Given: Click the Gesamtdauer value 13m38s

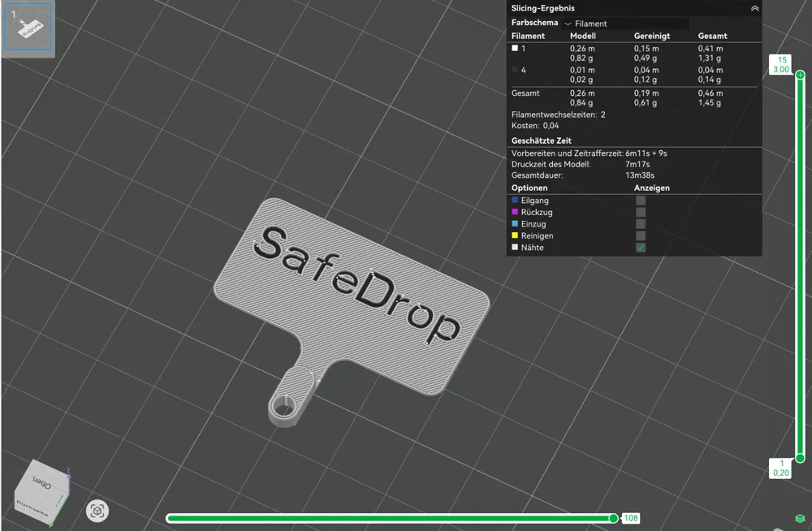Looking at the screenshot, I should (x=640, y=175).
